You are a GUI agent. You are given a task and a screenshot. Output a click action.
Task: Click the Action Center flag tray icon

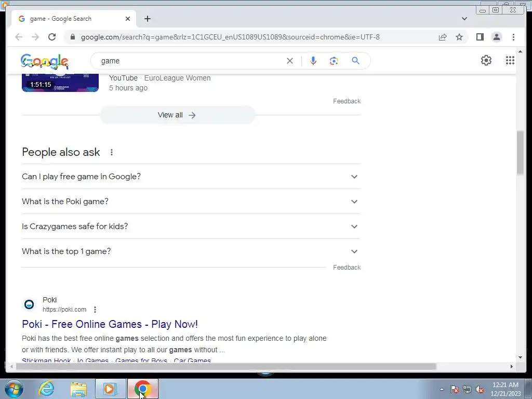(455, 390)
